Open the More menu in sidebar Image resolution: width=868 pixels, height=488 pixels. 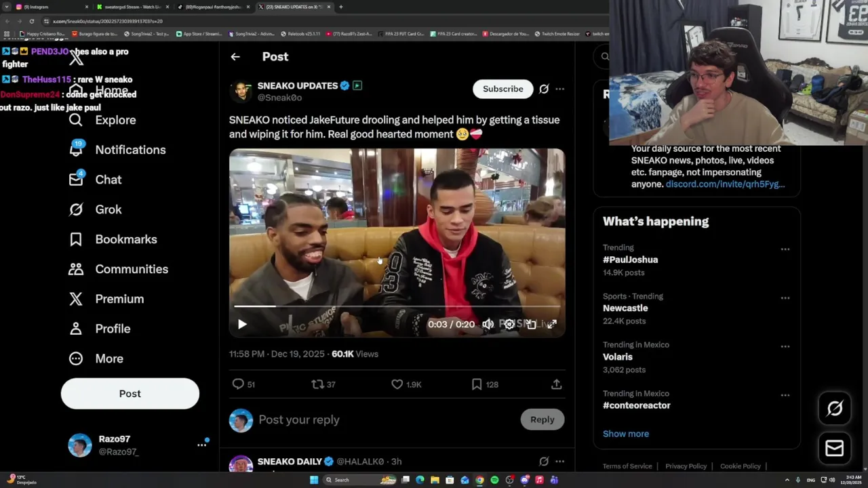pos(96,359)
